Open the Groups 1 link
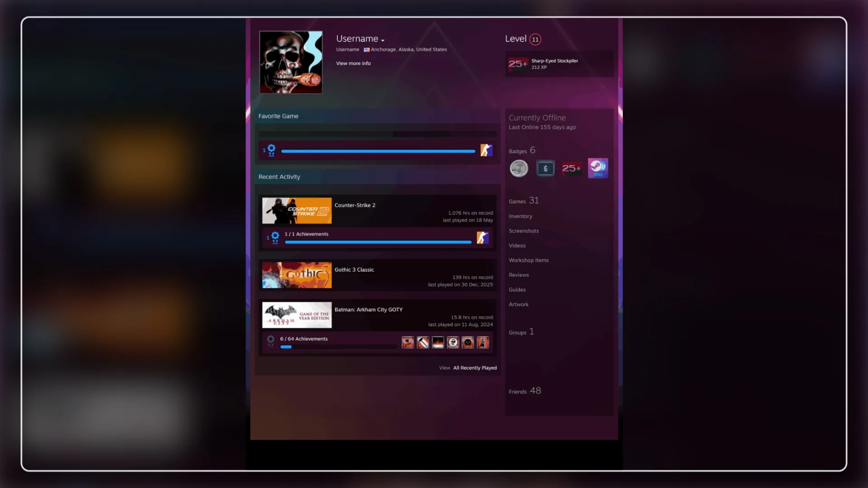Viewport: 868px width, 488px height. click(521, 332)
